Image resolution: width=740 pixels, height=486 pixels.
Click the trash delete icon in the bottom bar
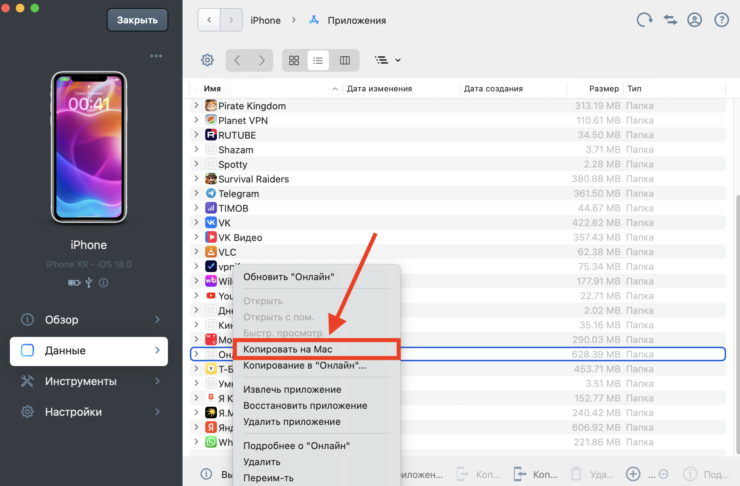pos(576,474)
